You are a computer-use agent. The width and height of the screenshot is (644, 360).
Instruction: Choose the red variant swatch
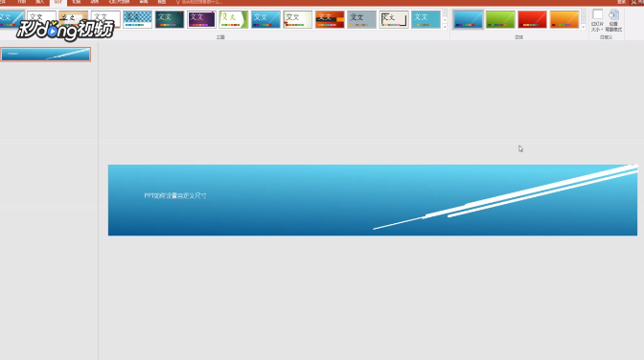pos(532,19)
